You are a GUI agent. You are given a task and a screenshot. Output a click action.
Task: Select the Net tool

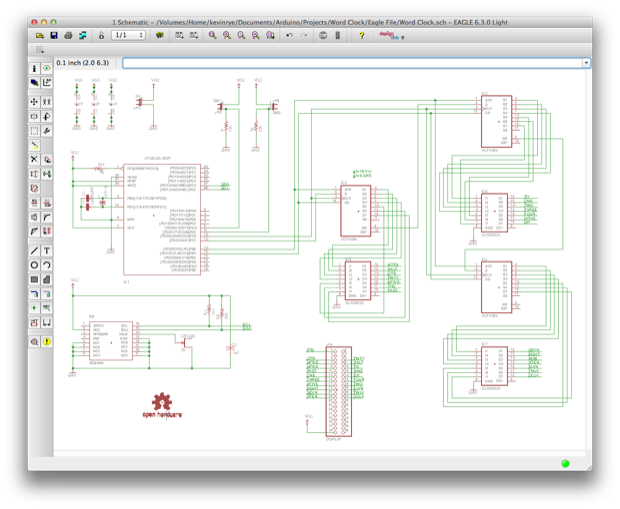click(x=47, y=294)
